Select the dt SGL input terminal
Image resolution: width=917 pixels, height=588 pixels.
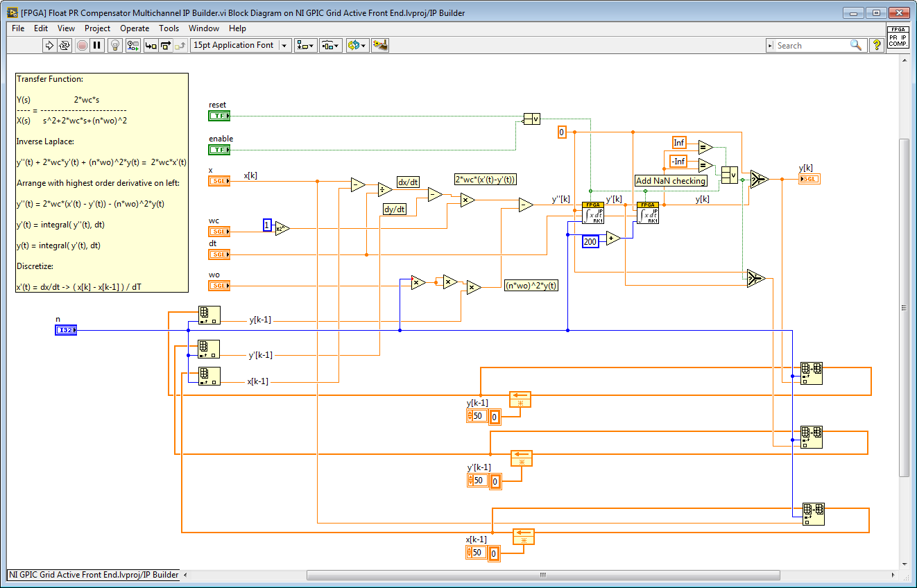click(x=219, y=254)
